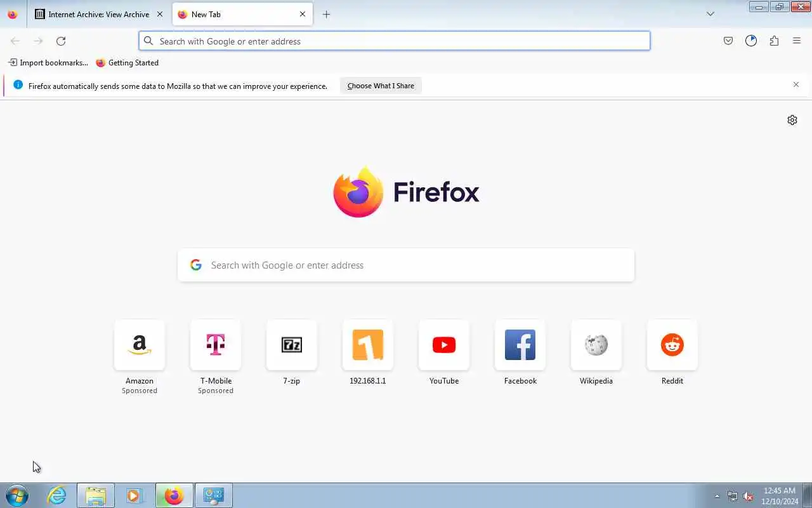Screen dimensions: 812x508
Task: Click Choose What I Share button
Action: click(x=381, y=86)
